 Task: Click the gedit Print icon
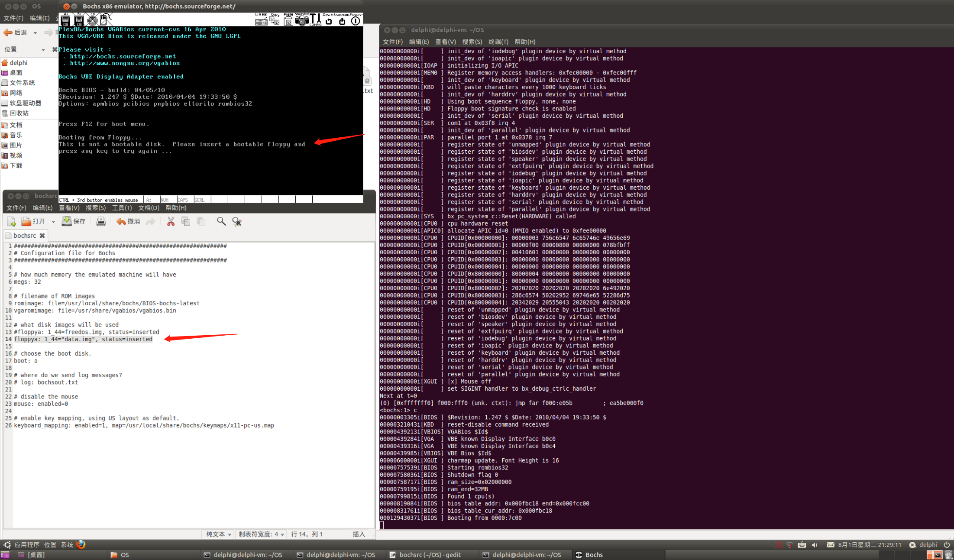click(x=100, y=222)
